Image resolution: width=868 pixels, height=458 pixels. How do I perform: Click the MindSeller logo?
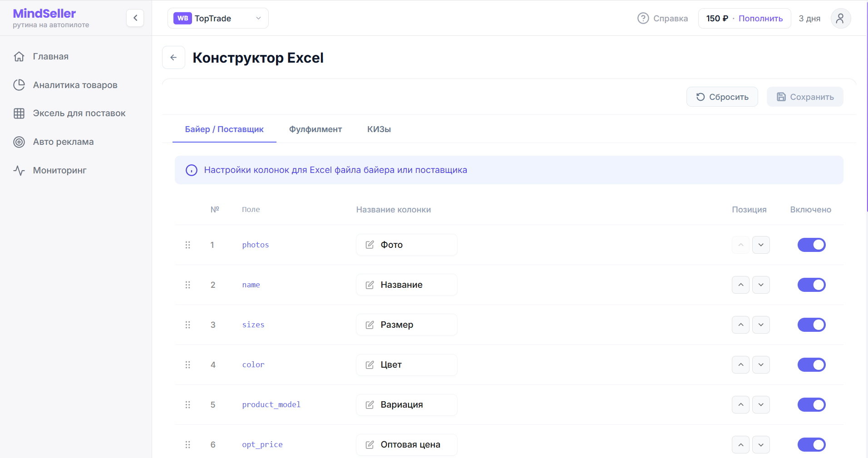(44, 14)
